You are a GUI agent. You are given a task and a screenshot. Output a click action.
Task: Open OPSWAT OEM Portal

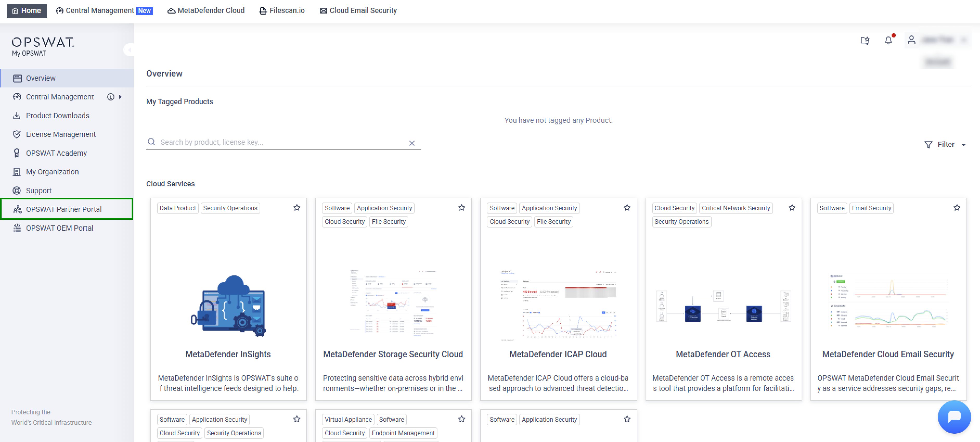tap(67, 228)
